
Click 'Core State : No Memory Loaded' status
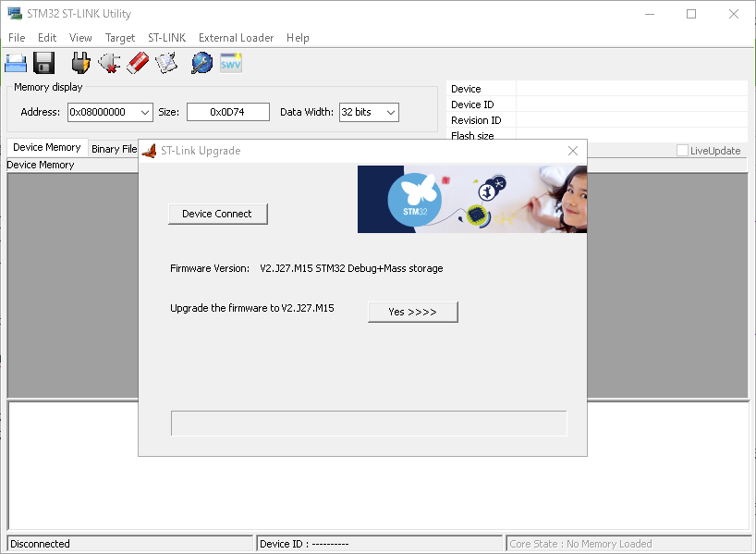click(628, 544)
